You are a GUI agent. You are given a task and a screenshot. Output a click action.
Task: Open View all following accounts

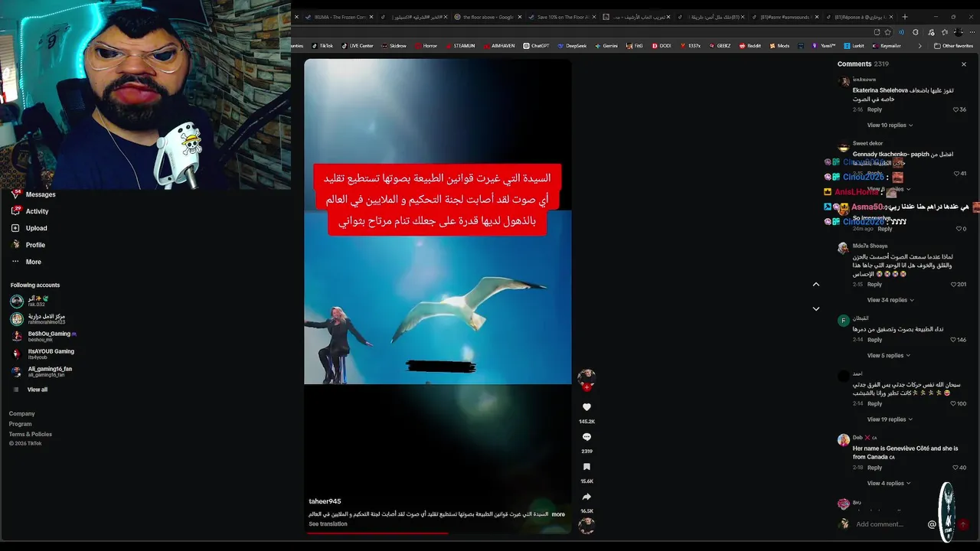tap(37, 390)
